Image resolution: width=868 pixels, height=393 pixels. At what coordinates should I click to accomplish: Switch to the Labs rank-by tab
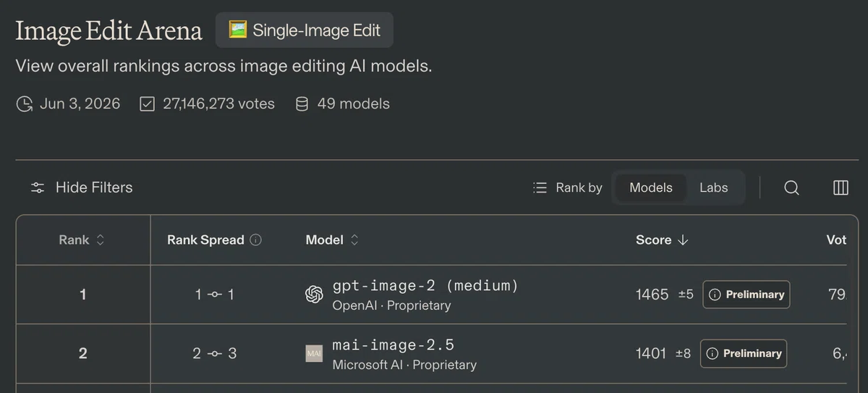[x=713, y=187]
